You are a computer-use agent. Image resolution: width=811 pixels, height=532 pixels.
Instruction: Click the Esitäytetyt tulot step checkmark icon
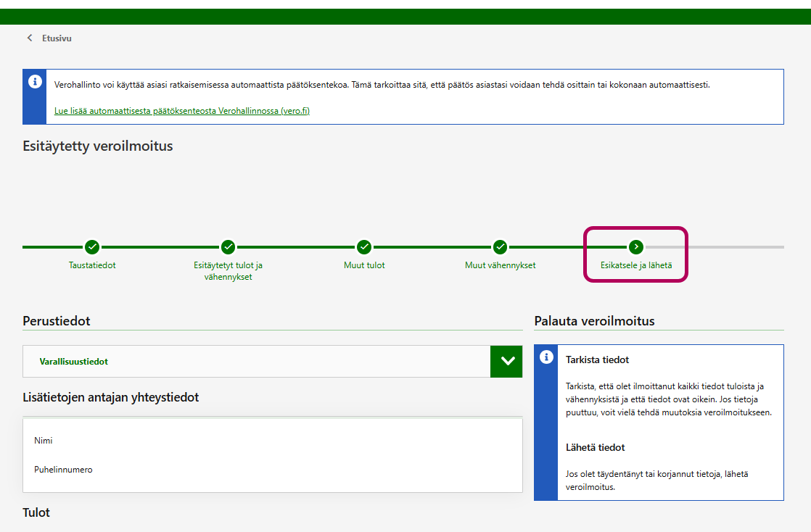click(228, 247)
